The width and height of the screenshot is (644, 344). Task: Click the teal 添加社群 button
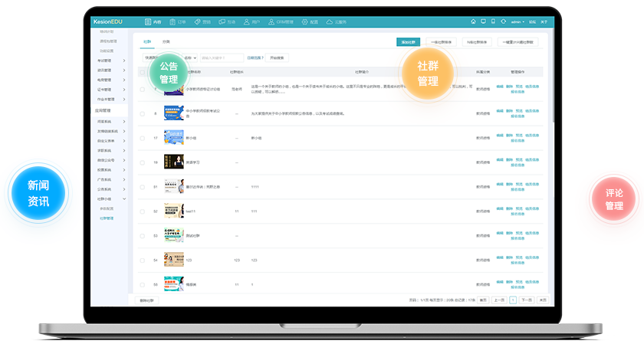(408, 42)
